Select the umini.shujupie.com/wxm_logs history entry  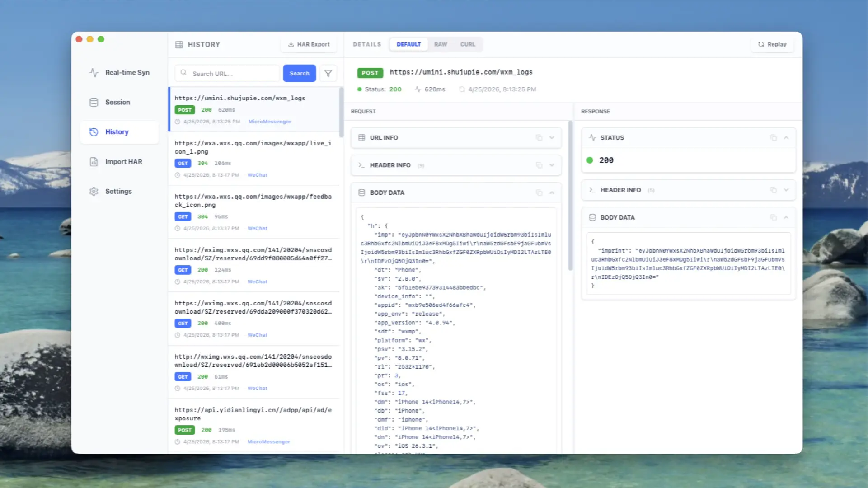click(253, 109)
